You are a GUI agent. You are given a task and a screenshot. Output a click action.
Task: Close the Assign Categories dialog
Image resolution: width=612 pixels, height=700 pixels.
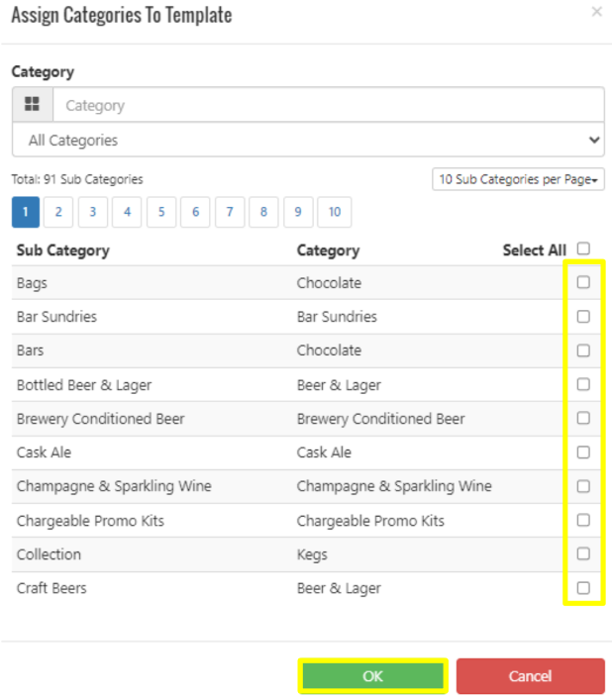(x=597, y=12)
